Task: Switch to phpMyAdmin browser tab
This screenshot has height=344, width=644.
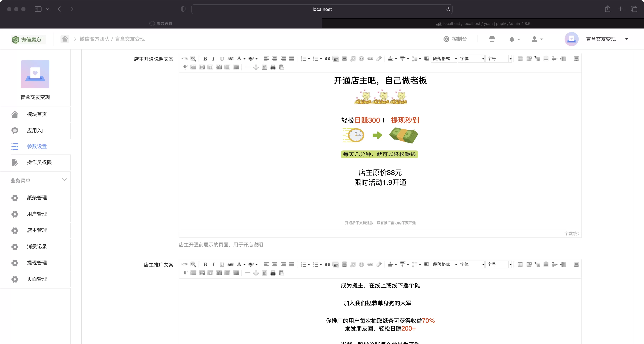Action: tap(483, 24)
